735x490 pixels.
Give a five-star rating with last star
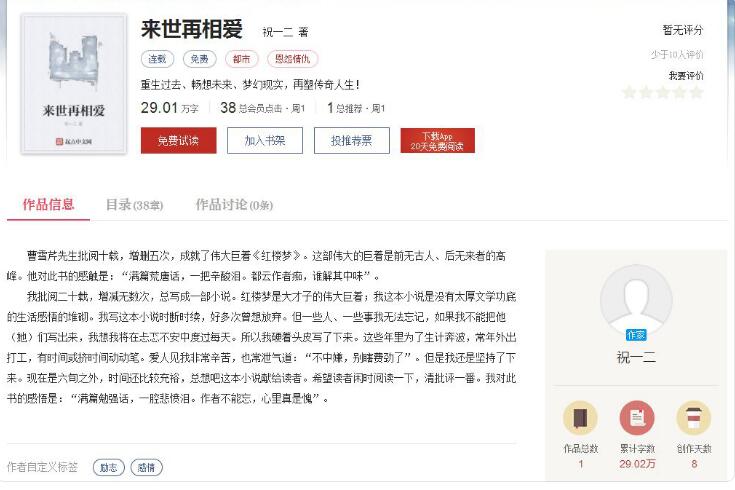click(x=697, y=92)
